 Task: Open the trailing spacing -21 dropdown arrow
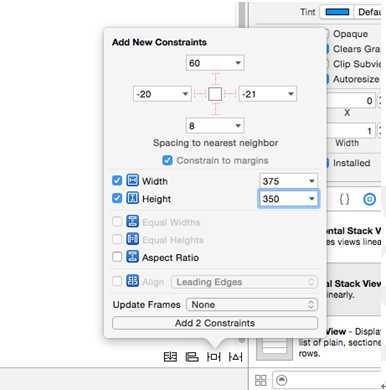[x=291, y=94]
